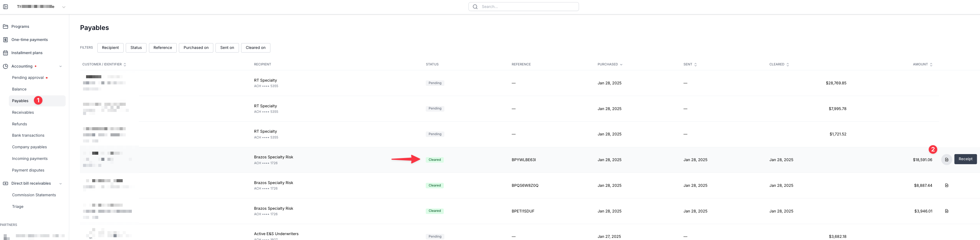Collapse the Accounting section chevron
980x240 pixels.
pyautogui.click(x=60, y=66)
